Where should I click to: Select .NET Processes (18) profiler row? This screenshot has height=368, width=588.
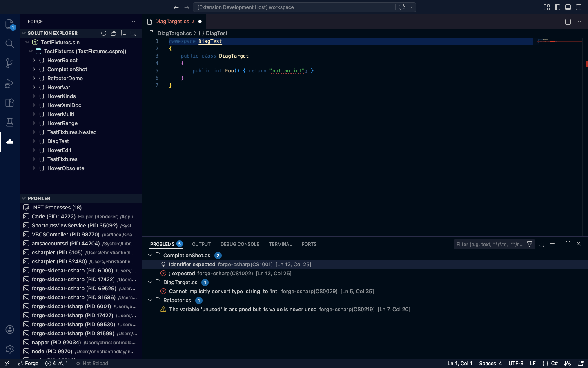coord(81,207)
